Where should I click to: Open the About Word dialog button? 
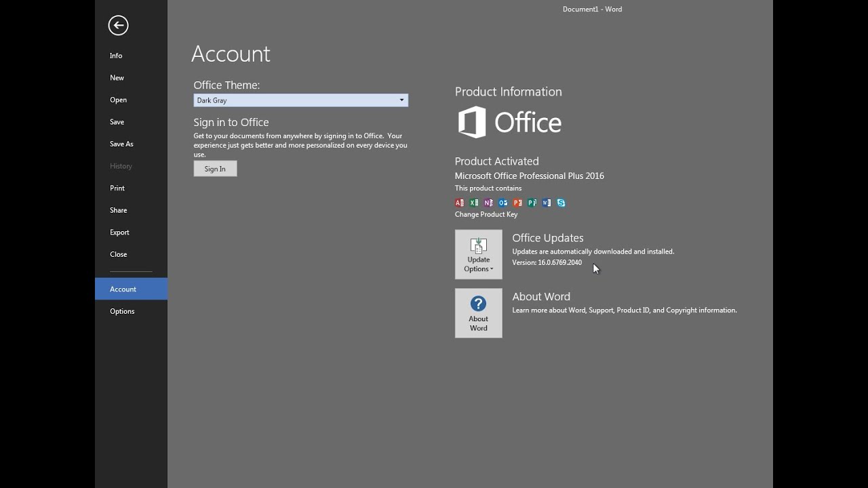[x=479, y=313]
